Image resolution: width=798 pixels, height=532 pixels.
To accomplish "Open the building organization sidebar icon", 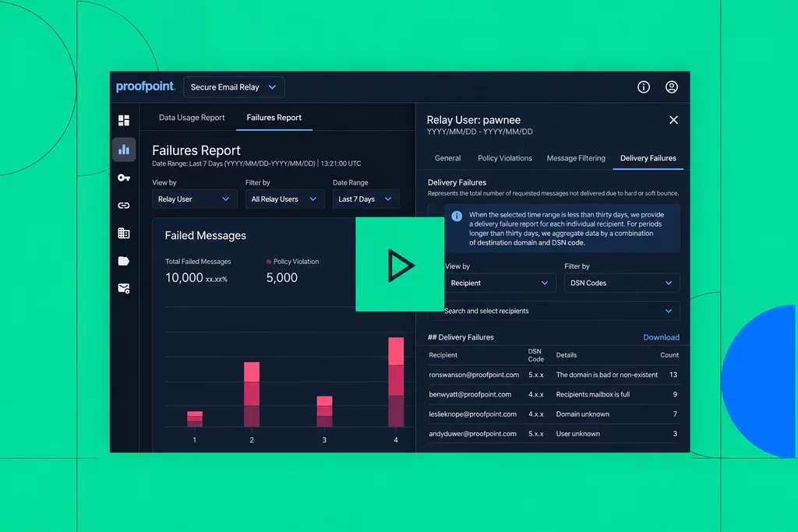I will (124, 233).
